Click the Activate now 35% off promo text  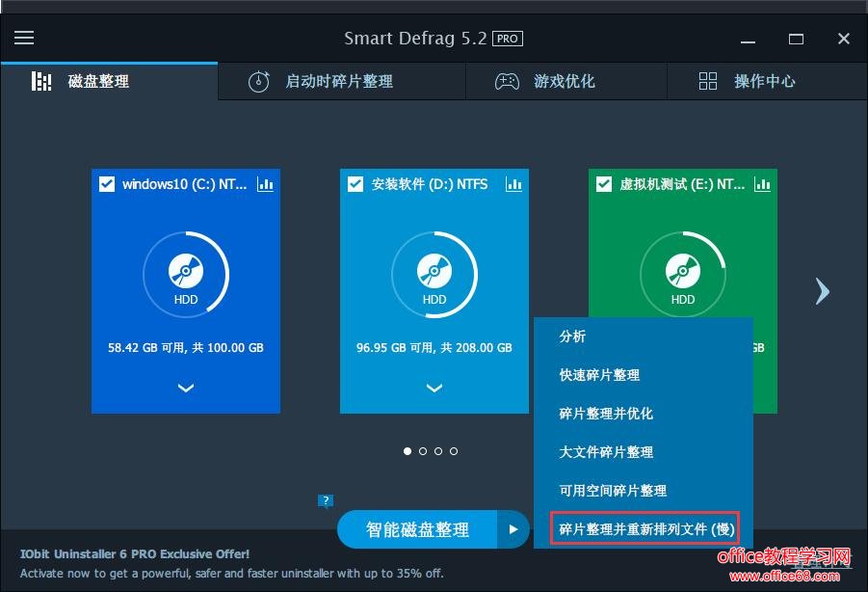click(x=232, y=573)
